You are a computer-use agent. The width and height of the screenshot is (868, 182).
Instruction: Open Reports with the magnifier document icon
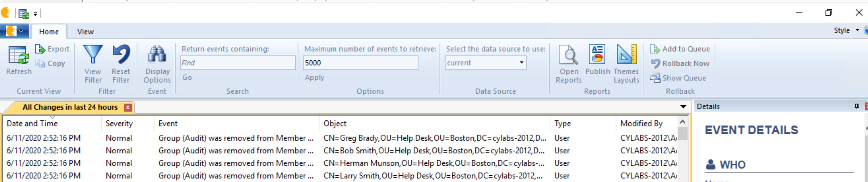pos(568,54)
